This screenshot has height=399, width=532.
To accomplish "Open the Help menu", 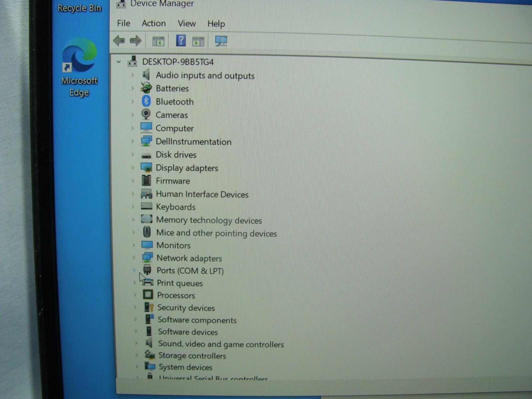I will coord(216,24).
